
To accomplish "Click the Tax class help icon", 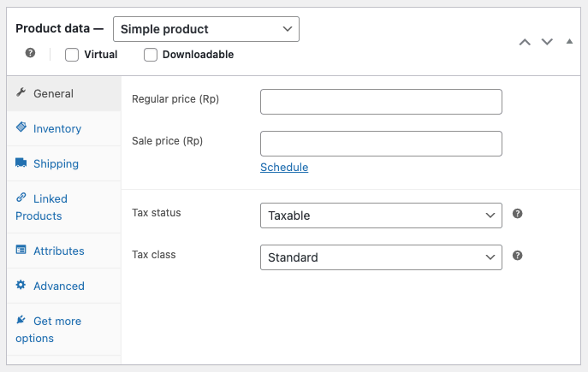I will coord(517,256).
